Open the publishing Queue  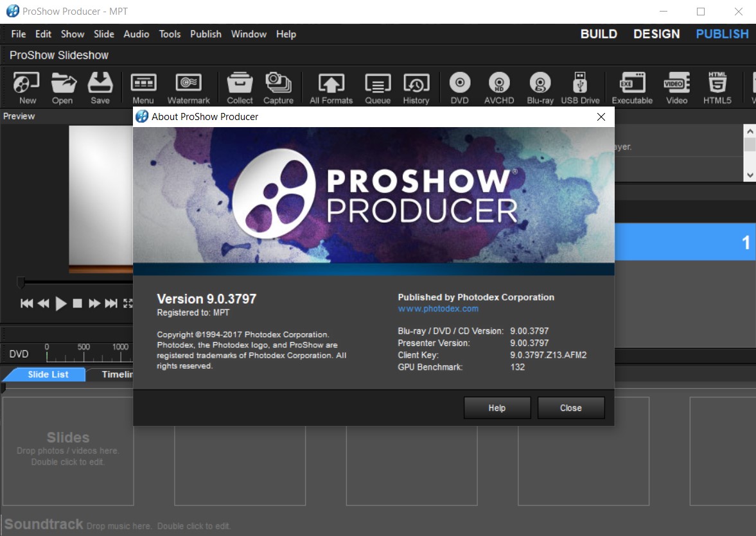click(x=378, y=87)
